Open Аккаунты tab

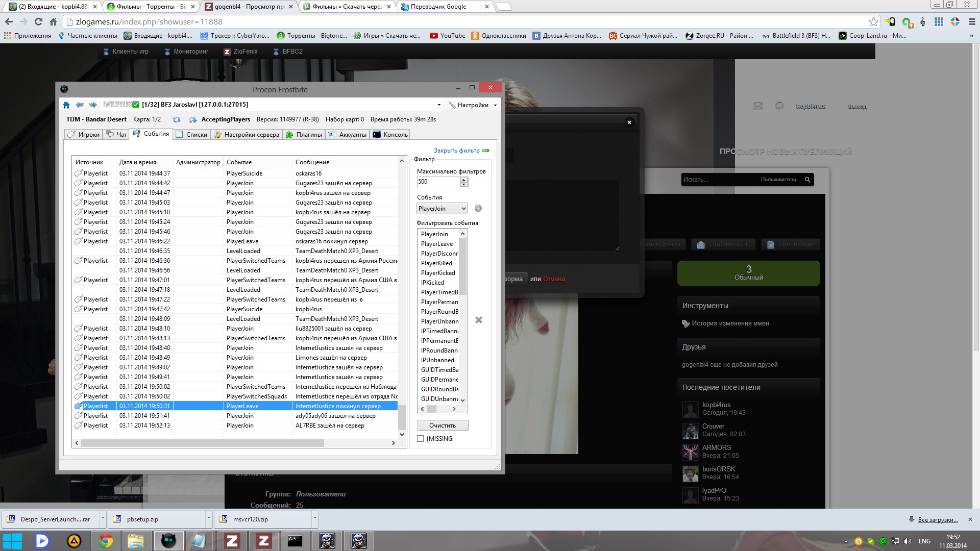coord(347,135)
